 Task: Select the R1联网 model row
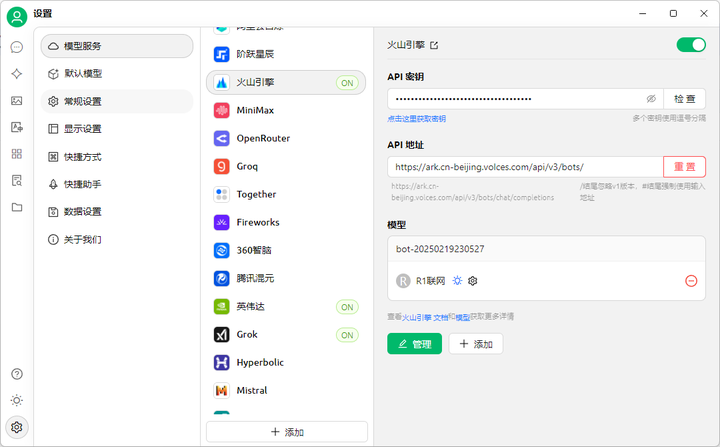pos(546,281)
